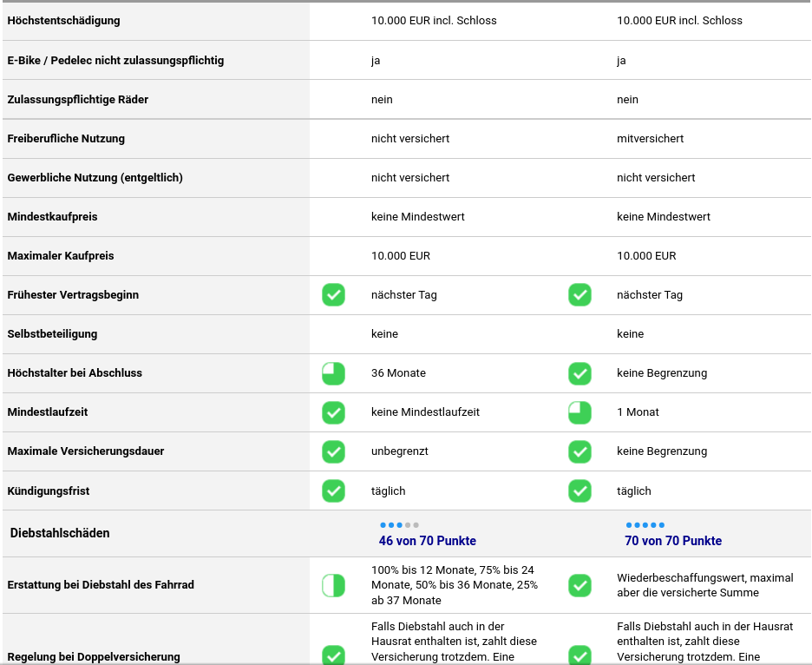Click the checkmark beside "keine Begrenzung" in Maximale Versicherungsdauer row
The width and height of the screenshot is (812, 665).
[580, 451]
